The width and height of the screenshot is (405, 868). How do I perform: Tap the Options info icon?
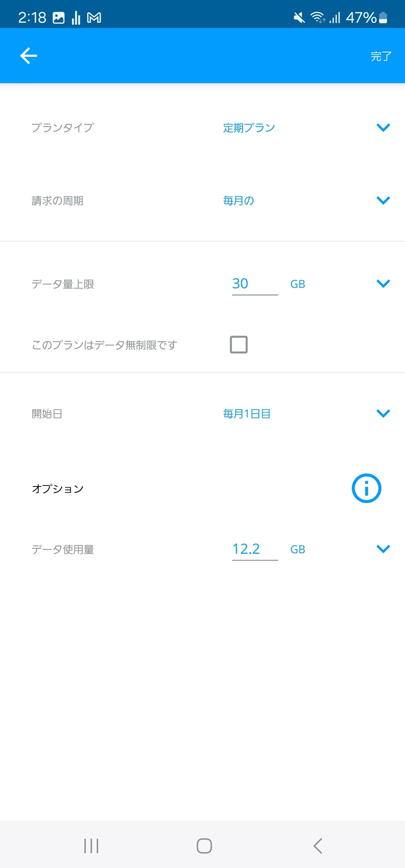[x=366, y=488]
